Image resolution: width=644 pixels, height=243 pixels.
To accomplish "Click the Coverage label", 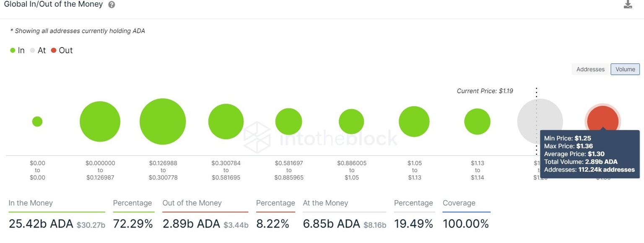I will pyautogui.click(x=459, y=203).
